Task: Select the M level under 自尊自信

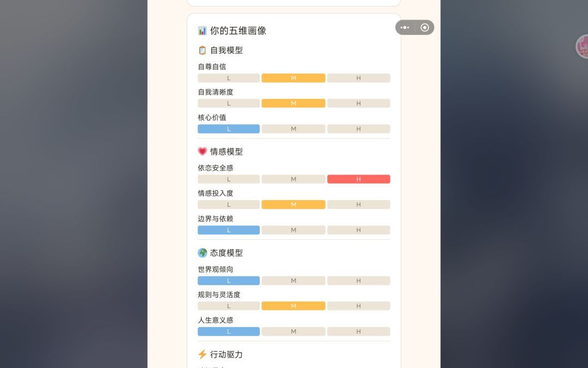Action: pos(293,78)
